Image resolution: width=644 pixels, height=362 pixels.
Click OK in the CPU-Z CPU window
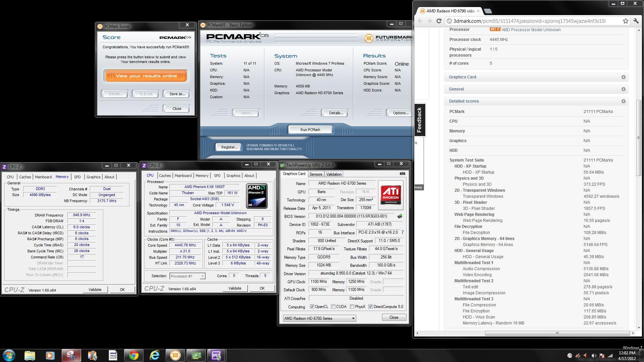pyautogui.click(x=262, y=288)
